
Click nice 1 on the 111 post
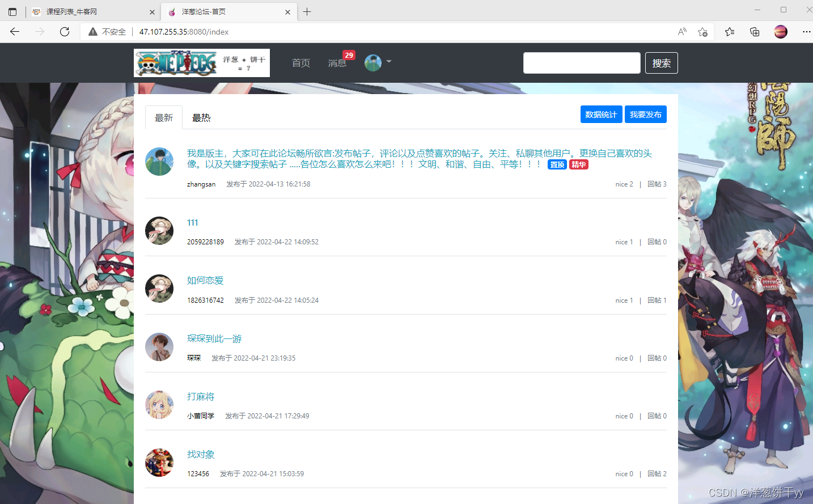[x=624, y=242]
